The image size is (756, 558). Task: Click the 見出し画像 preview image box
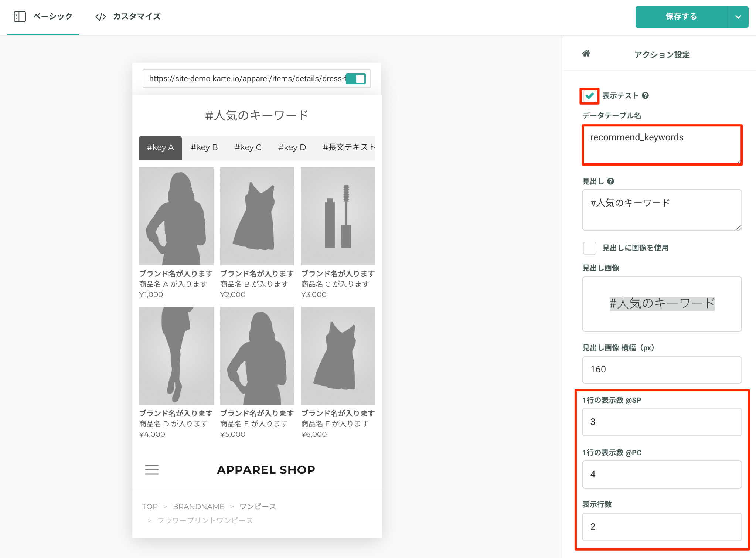click(662, 304)
